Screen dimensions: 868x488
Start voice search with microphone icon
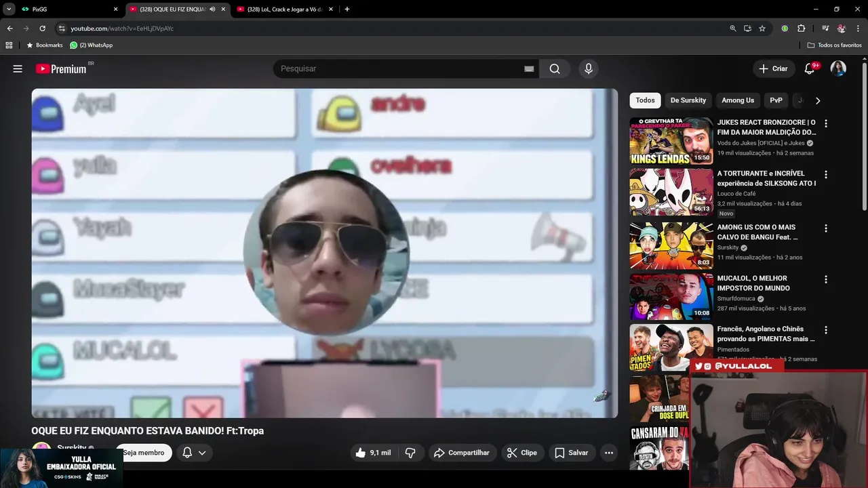[589, 68]
